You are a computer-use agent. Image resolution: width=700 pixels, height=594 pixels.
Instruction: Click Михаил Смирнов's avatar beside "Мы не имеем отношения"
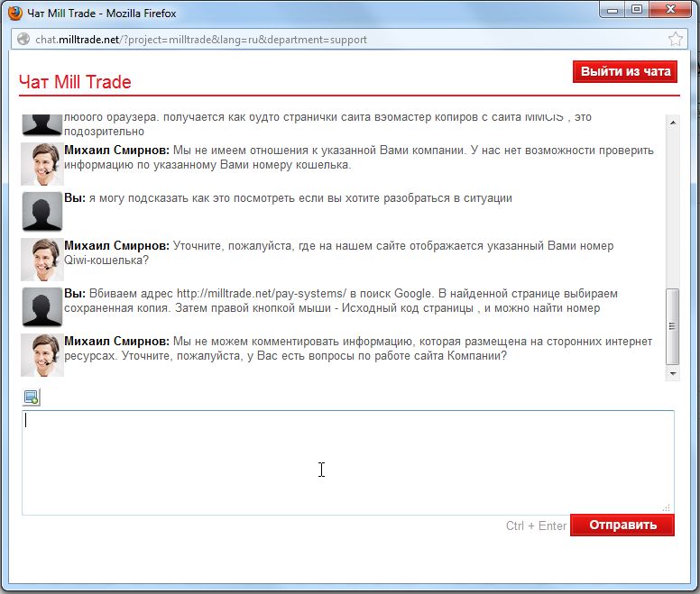tap(41, 164)
